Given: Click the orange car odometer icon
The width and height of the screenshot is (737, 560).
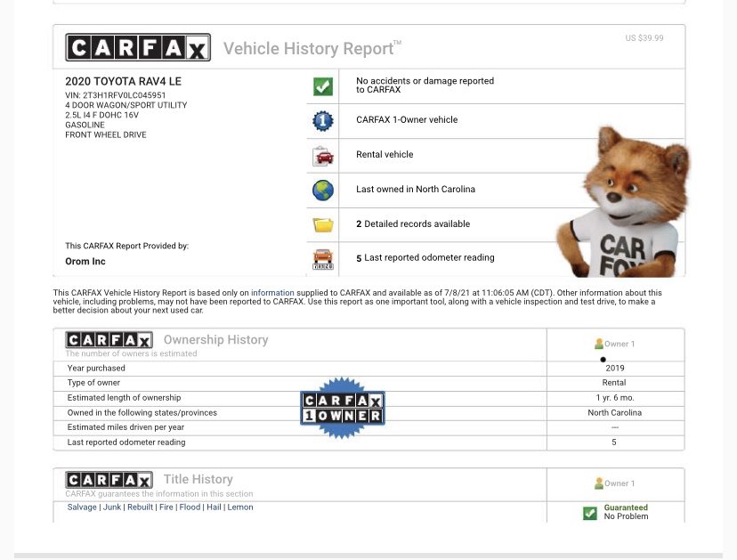Looking at the screenshot, I should (323, 259).
